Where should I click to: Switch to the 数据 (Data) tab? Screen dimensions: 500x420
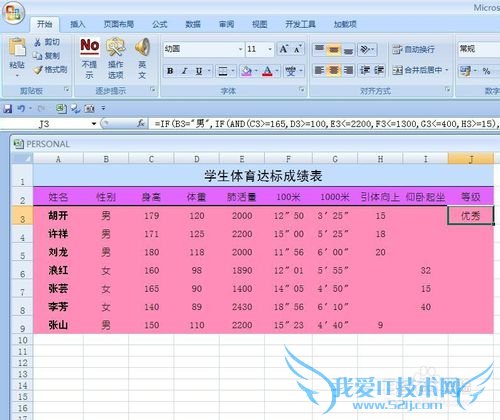(x=193, y=24)
